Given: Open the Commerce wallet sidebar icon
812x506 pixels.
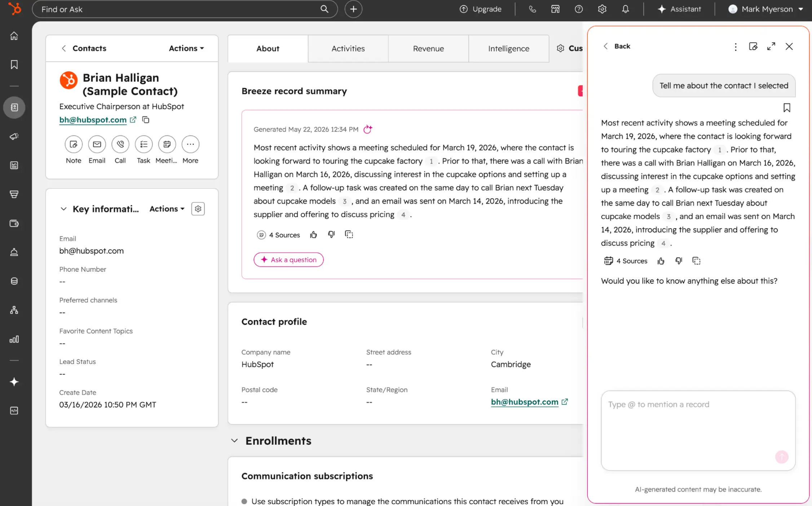Looking at the screenshot, I should click(x=14, y=223).
